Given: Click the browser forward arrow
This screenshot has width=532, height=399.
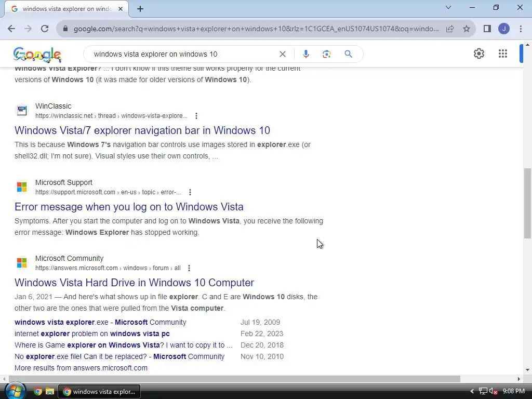Looking at the screenshot, I should 28,29.
